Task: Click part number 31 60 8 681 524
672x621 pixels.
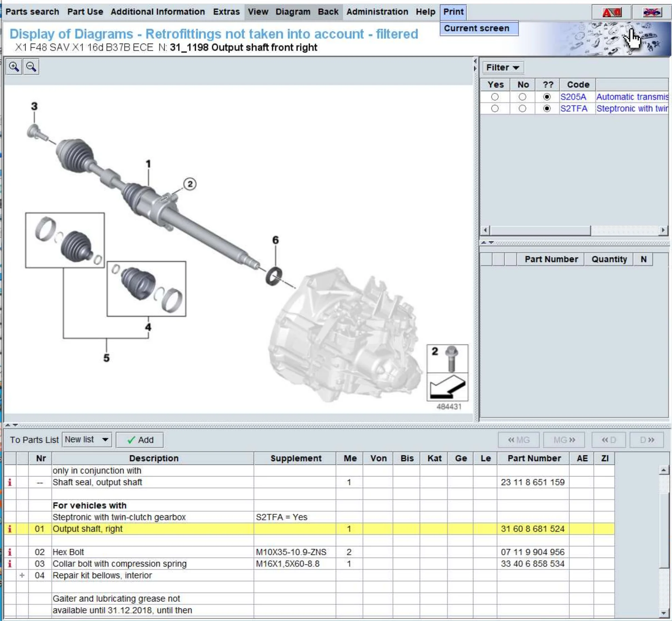Action: 533,529
